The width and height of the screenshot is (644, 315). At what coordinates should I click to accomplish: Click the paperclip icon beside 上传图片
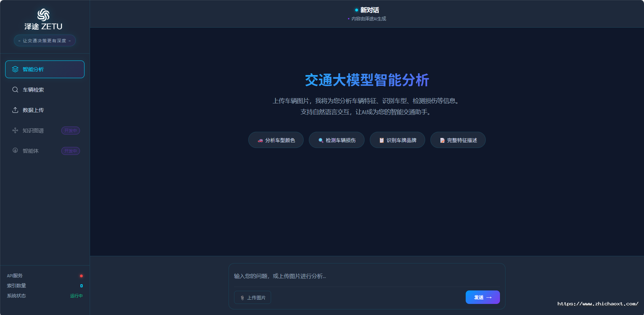point(242,297)
